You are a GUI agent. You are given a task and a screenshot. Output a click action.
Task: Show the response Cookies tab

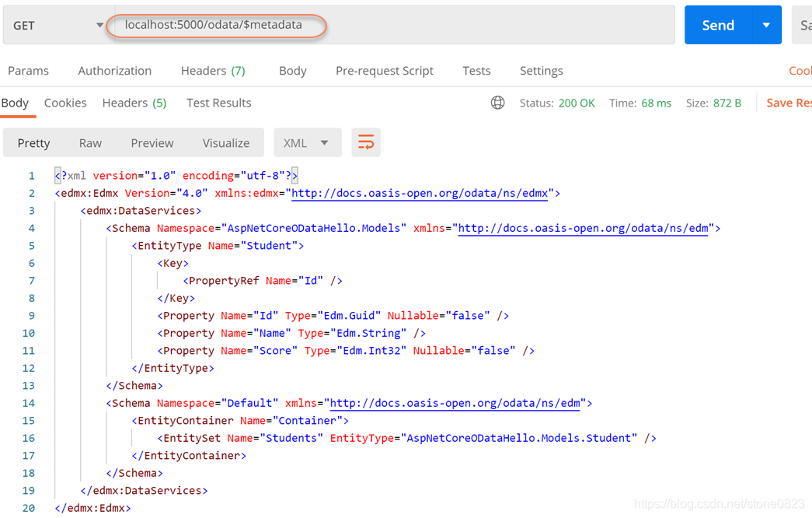(65, 103)
